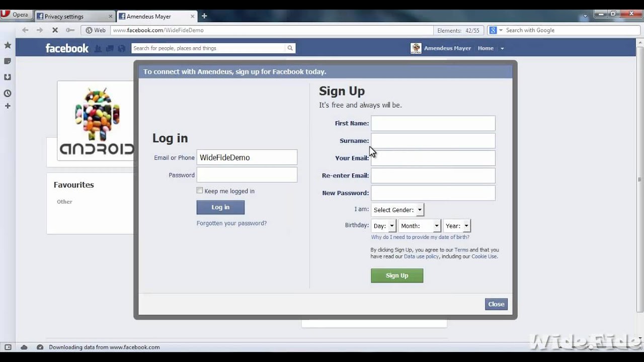Open the Data use policy link

tap(421, 256)
